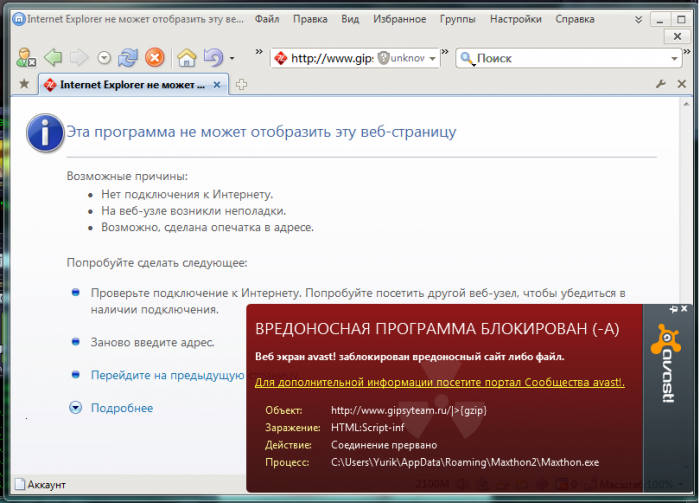Open the home page via house icon
The image size is (700, 503).
[187, 58]
